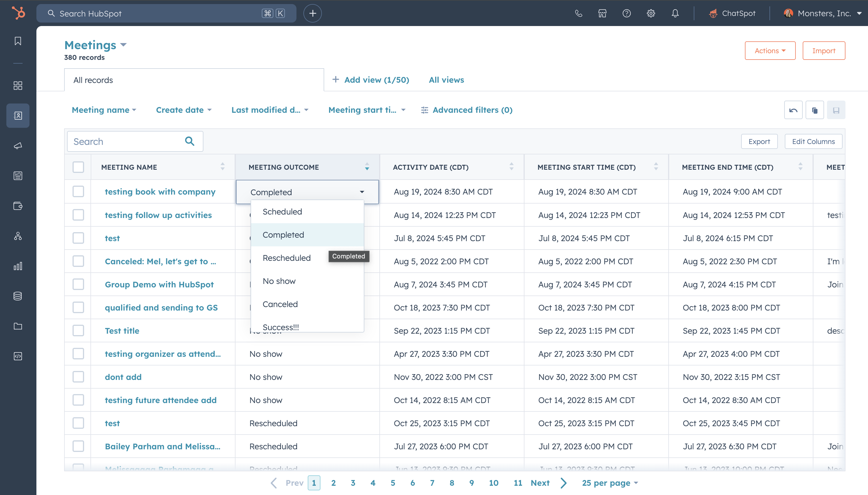
Task: Click the clone view copy icon
Action: [814, 110]
